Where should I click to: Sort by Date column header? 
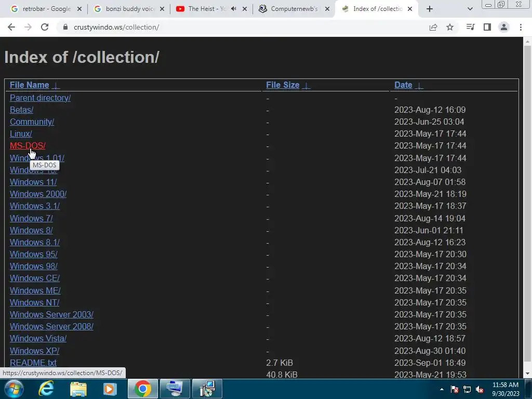(403, 85)
